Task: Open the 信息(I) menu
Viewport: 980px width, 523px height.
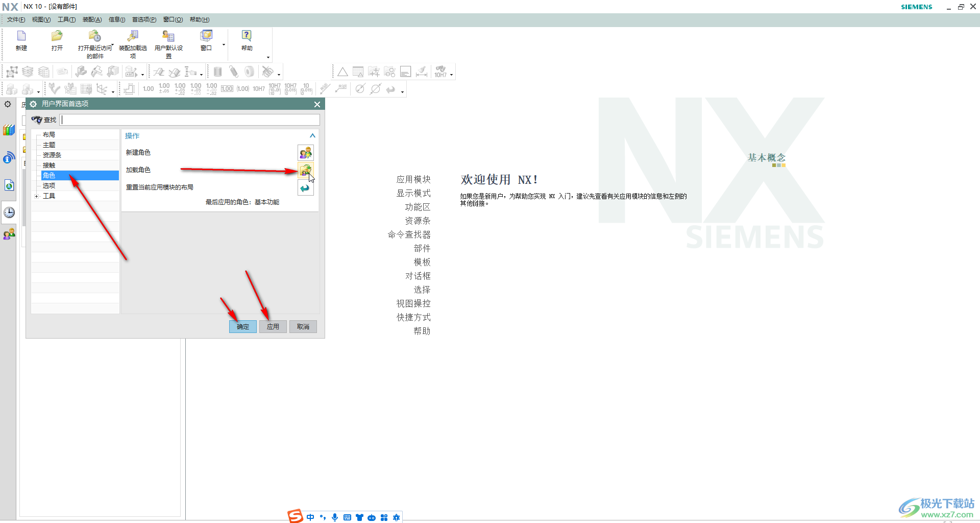Action: [117, 19]
